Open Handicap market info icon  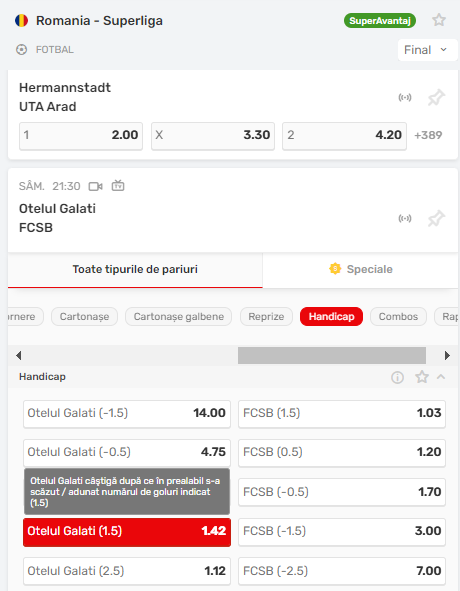click(397, 377)
